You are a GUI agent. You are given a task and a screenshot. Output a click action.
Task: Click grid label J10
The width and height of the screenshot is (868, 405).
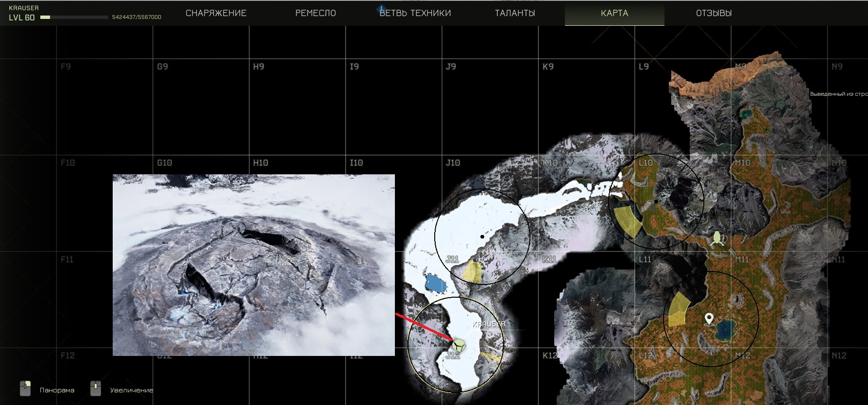453,163
